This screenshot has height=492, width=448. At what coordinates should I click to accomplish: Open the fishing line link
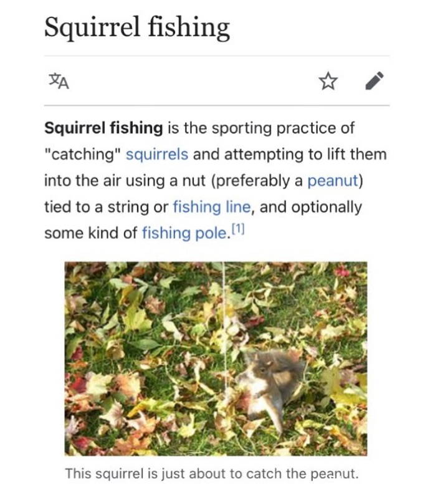point(212,207)
